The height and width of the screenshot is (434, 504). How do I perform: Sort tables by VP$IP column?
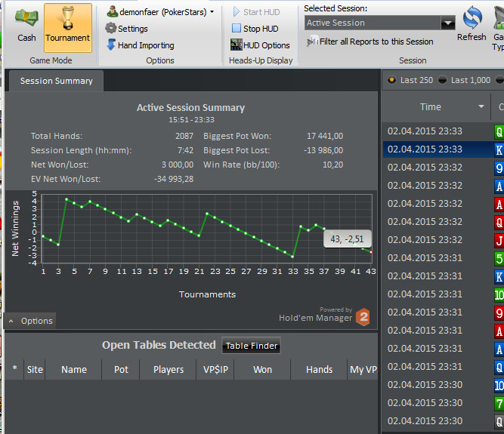click(215, 370)
